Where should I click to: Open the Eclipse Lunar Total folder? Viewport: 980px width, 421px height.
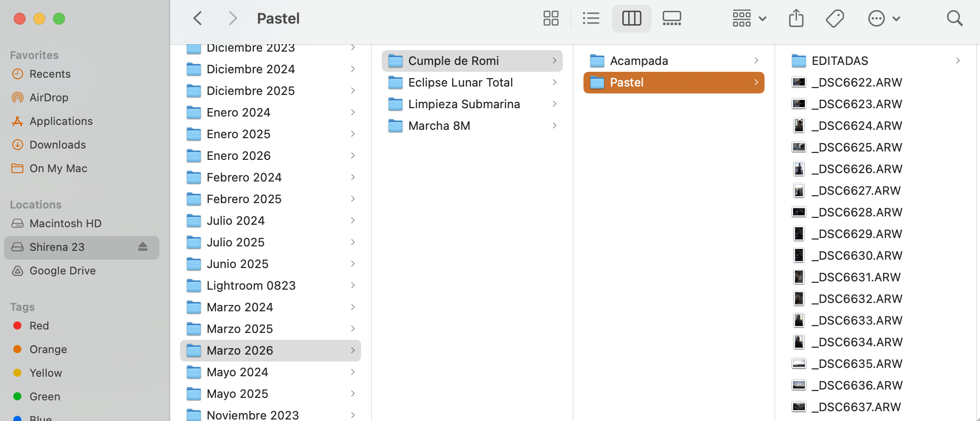(x=472, y=83)
